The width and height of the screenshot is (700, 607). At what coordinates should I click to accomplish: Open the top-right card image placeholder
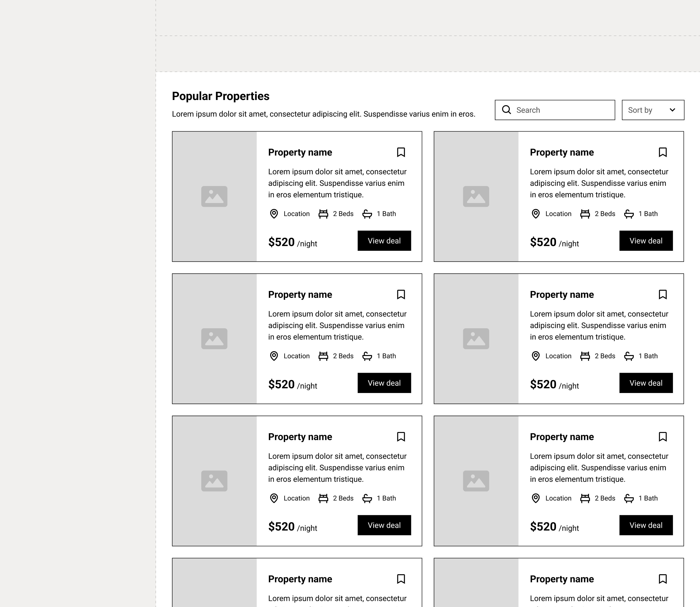[476, 196]
